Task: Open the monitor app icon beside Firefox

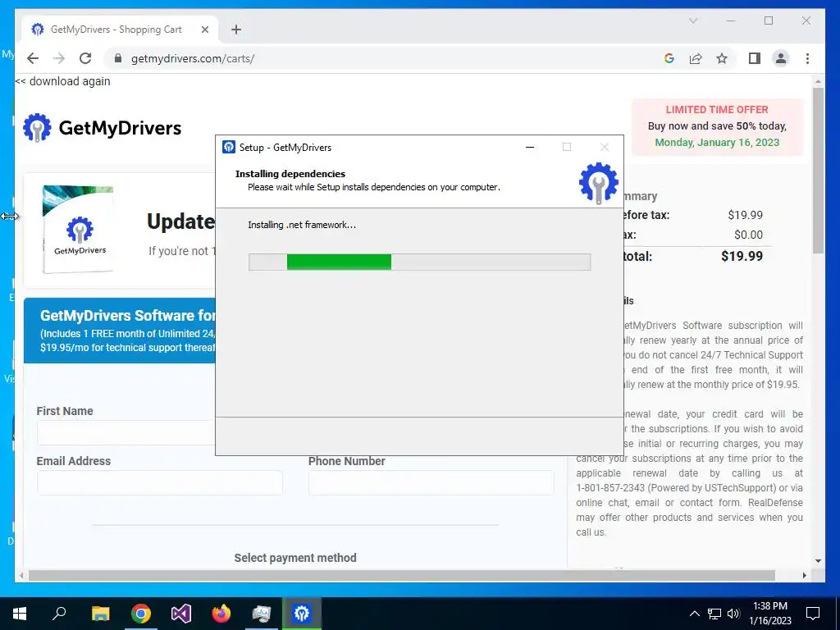Action: pyautogui.click(x=262, y=614)
